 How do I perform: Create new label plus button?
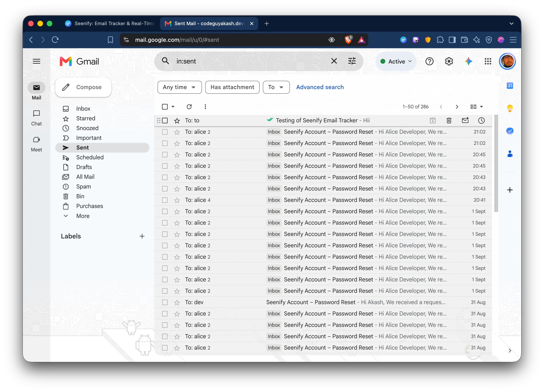(142, 236)
